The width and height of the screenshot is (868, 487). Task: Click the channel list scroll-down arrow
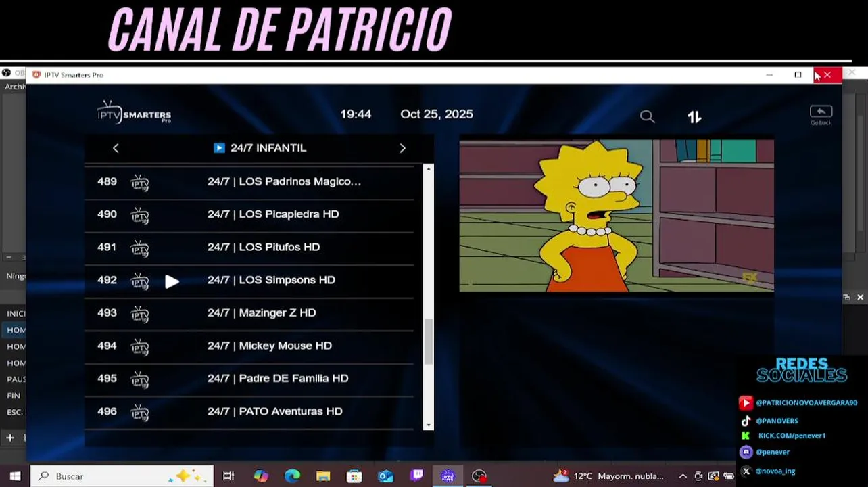428,425
